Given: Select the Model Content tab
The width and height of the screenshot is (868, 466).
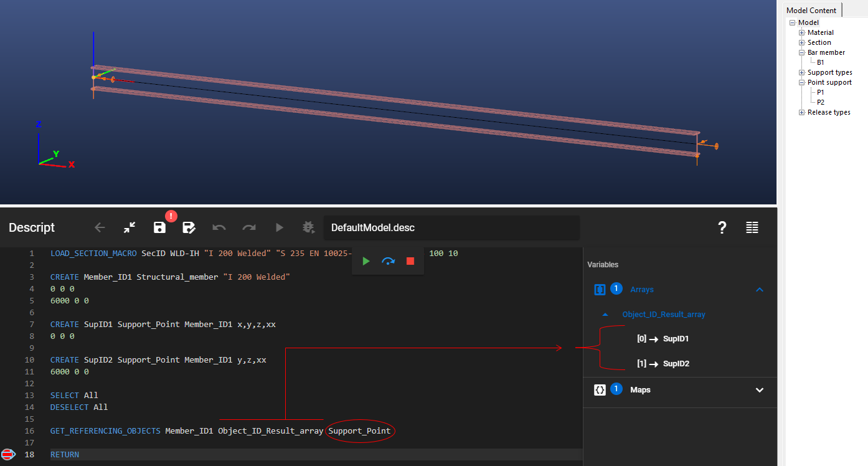Looking at the screenshot, I should click(810, 10).
